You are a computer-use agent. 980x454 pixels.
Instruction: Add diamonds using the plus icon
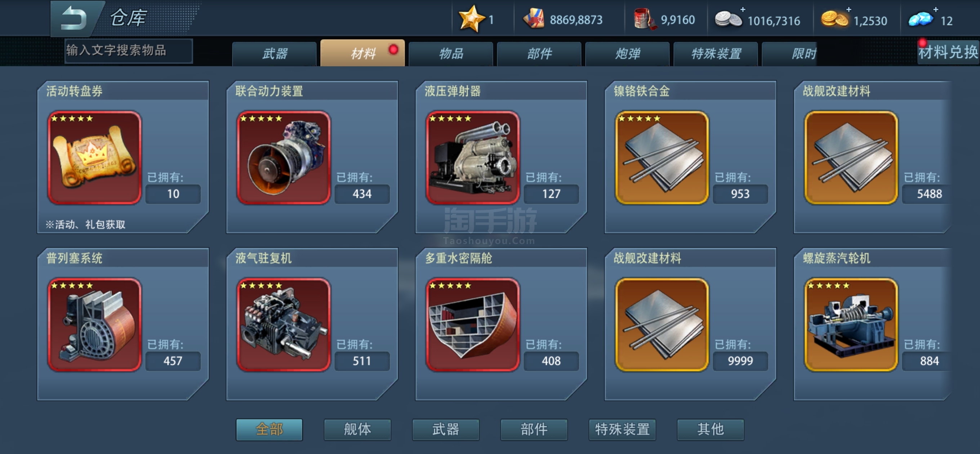[935, 9]
